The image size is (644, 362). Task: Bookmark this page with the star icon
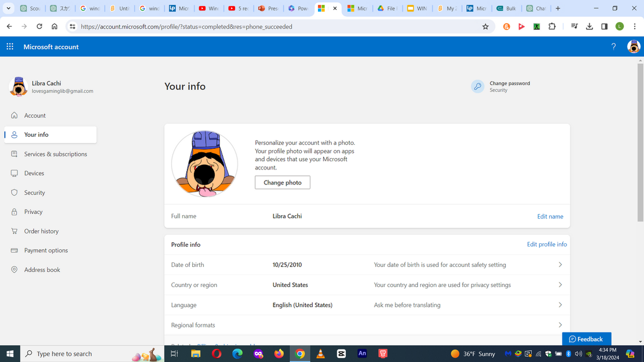(486, 27)
